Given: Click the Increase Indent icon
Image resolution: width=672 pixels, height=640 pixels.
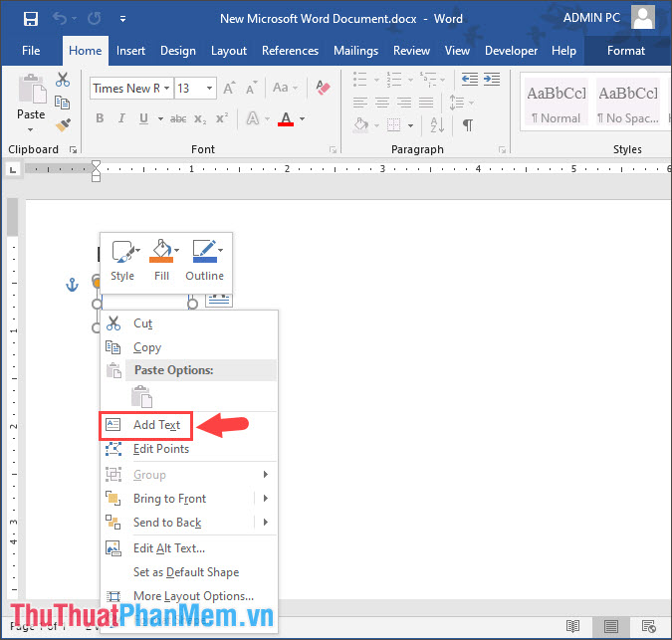Looking at the screenshot, I should point(492,79).
